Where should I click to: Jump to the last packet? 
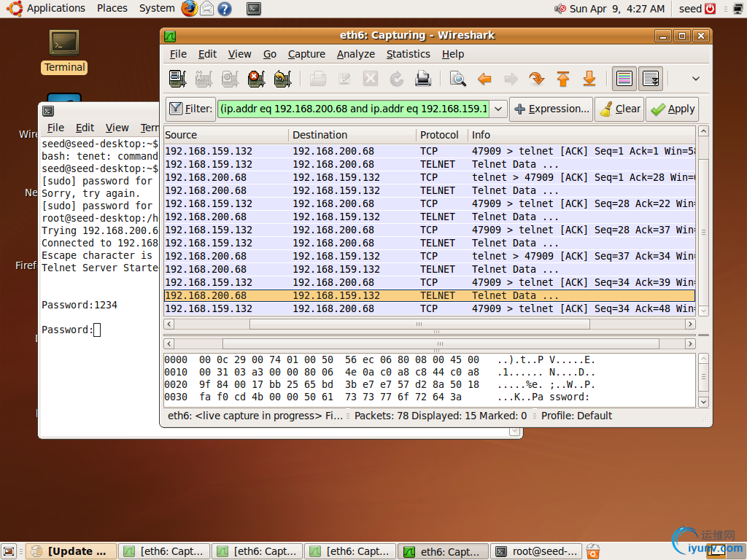coord(589,79)
